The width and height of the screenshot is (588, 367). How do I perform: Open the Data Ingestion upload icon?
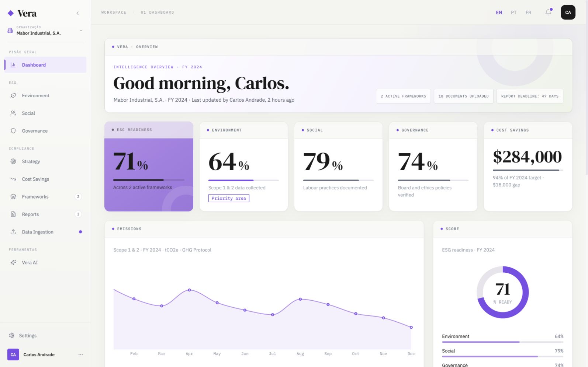click(13, 232)
